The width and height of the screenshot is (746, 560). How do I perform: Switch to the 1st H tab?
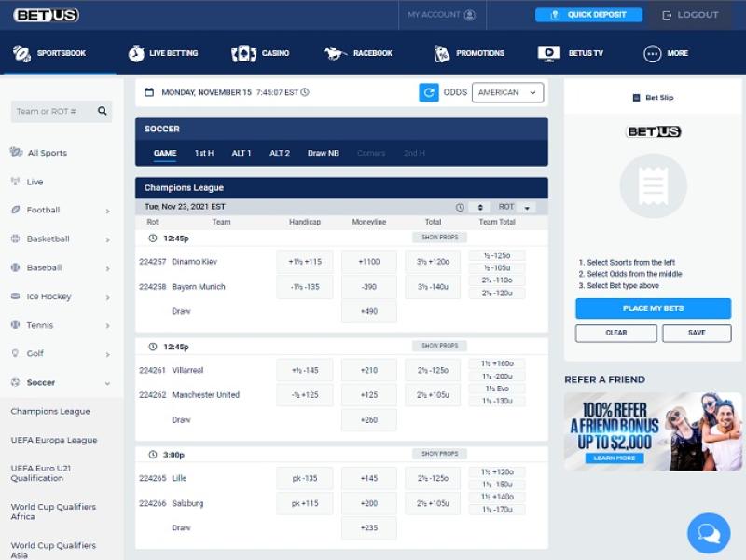pyautogui.click(x=203, y=153)
